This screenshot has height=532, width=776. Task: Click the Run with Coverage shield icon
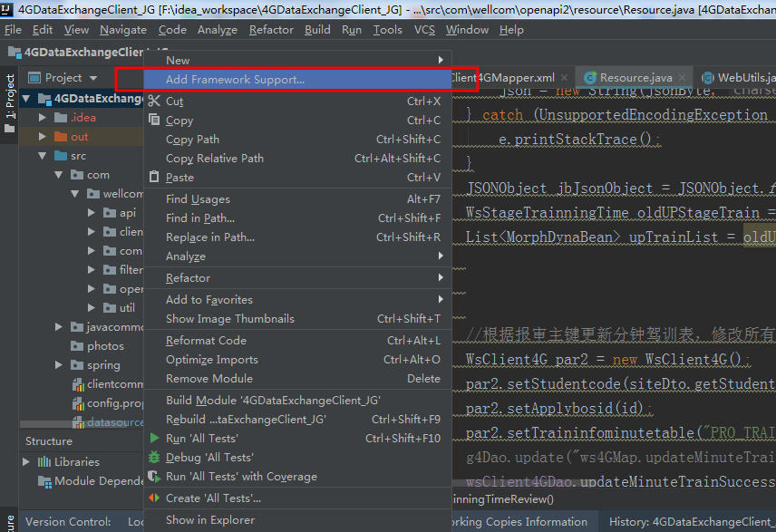click(154, 477)
